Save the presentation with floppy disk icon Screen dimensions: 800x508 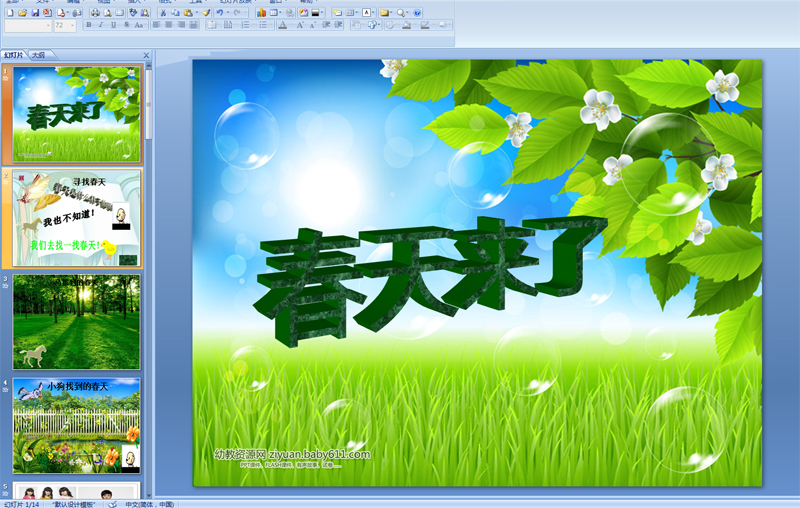pos(35,13)
